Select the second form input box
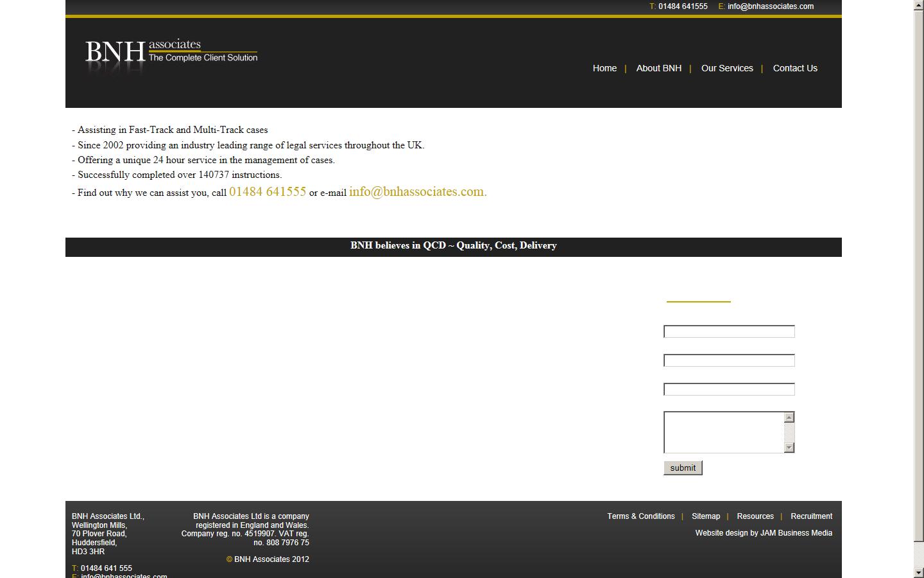Screen dimensions: 924x578 click(729, 360)
